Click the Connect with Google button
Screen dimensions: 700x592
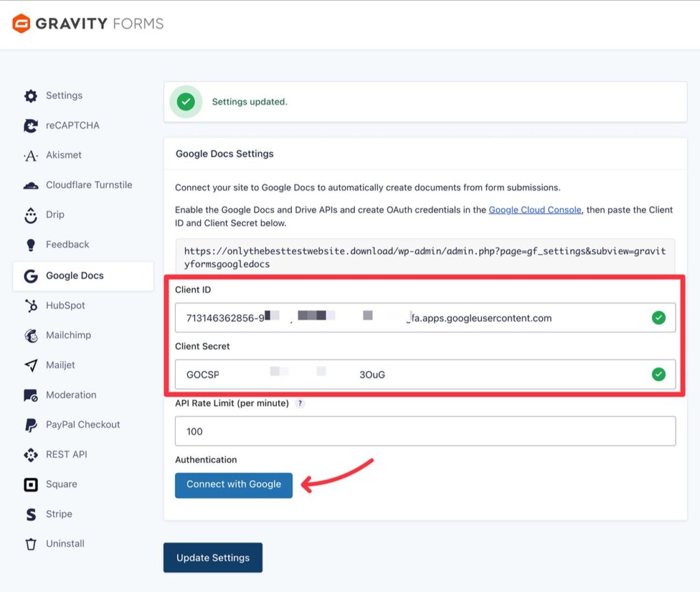click(x=234, y=485)
